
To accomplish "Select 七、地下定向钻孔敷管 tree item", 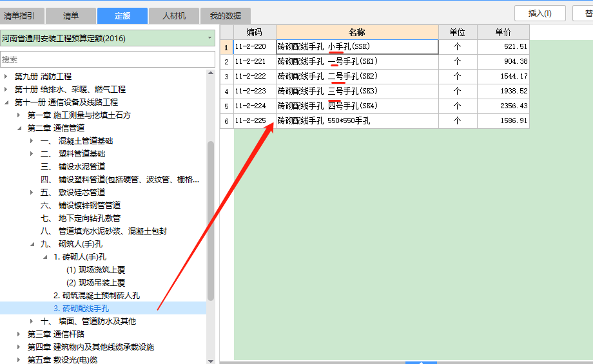I will (80, 218).
